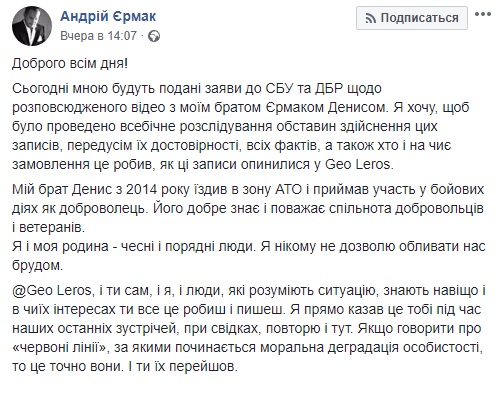Click the globe public privacy icon

pos(154,36)
